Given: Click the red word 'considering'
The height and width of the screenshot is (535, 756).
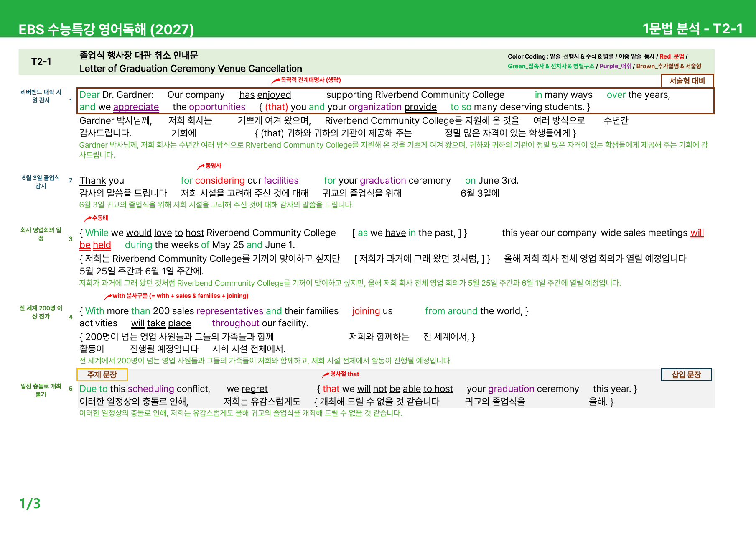Looking at the screenshot, I should pos(220,181).
